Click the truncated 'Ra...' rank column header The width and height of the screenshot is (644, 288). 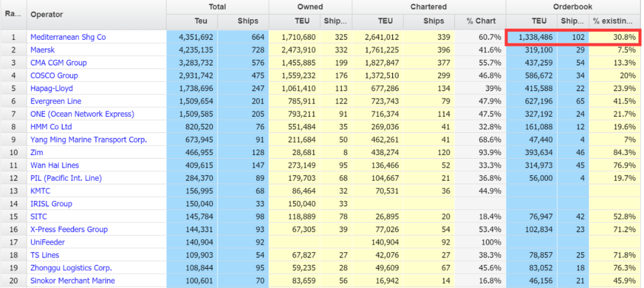13,14
